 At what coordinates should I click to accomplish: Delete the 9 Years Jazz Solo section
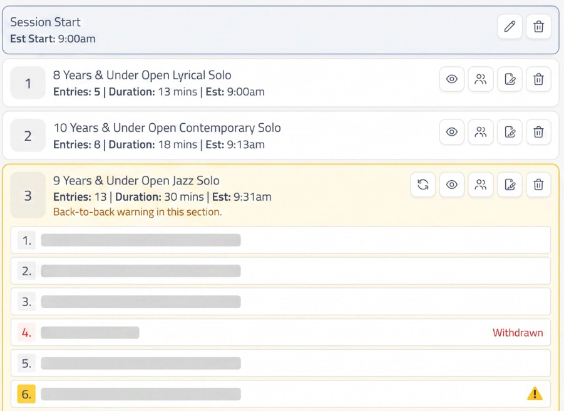click(538, 185)
